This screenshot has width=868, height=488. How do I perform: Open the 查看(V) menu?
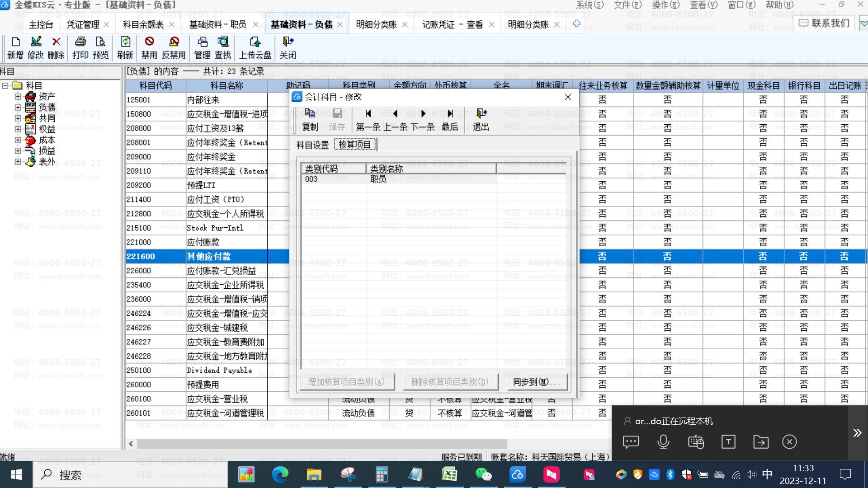pyautogui.click(x=703, y=5)
